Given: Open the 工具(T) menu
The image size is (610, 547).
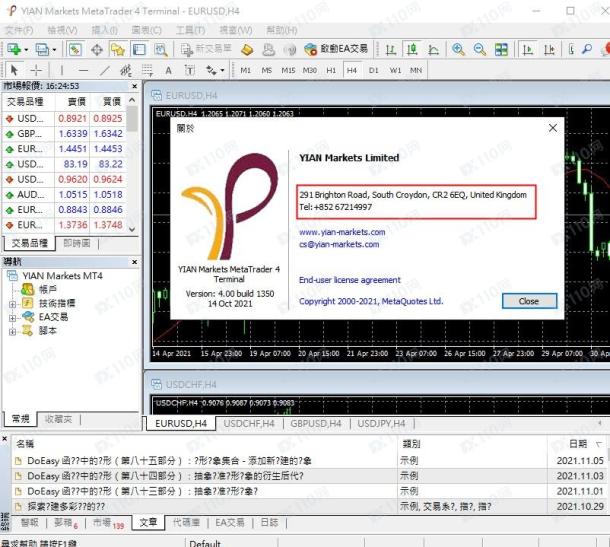Looking at the screenshot, I should [x=190, y=30].
